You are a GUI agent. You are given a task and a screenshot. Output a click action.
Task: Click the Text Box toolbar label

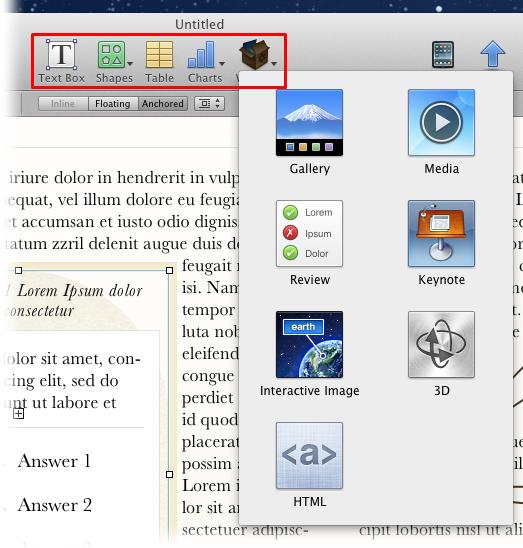[62, 78]
